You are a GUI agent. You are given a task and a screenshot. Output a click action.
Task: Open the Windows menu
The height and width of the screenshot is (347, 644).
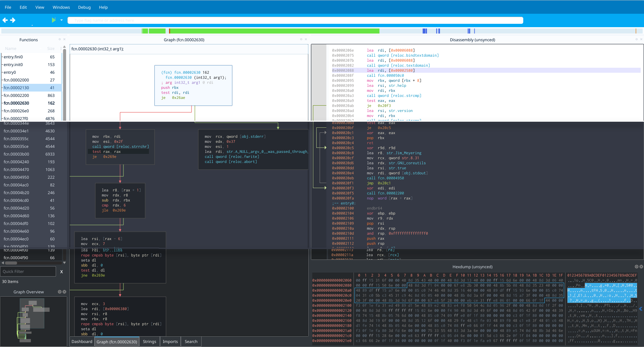tap(61, 7)
